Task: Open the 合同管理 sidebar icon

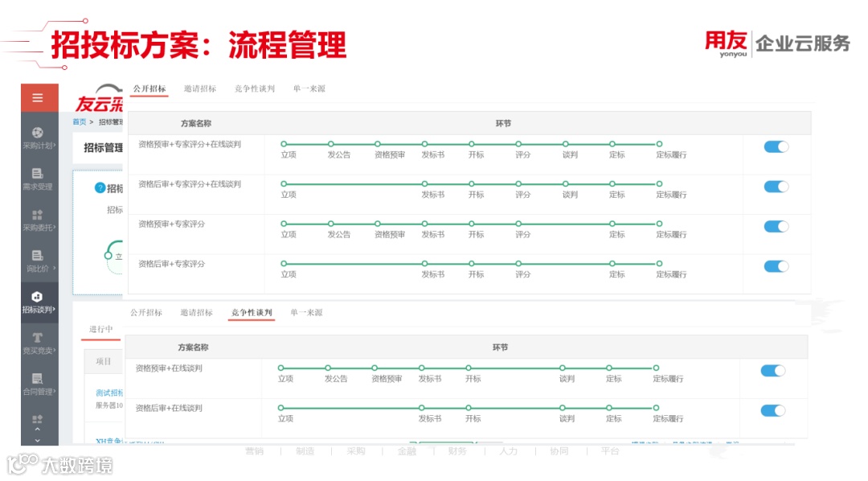Action: [38, 379]
